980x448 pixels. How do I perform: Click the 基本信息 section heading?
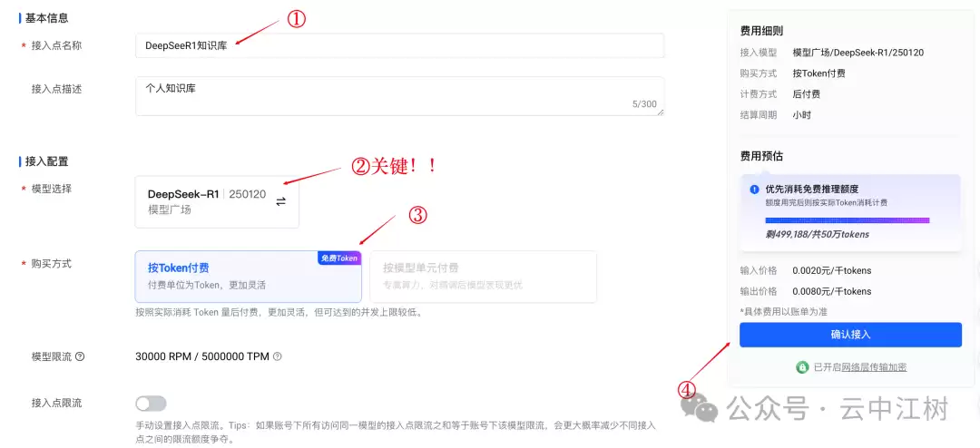(x=47, y=19)
